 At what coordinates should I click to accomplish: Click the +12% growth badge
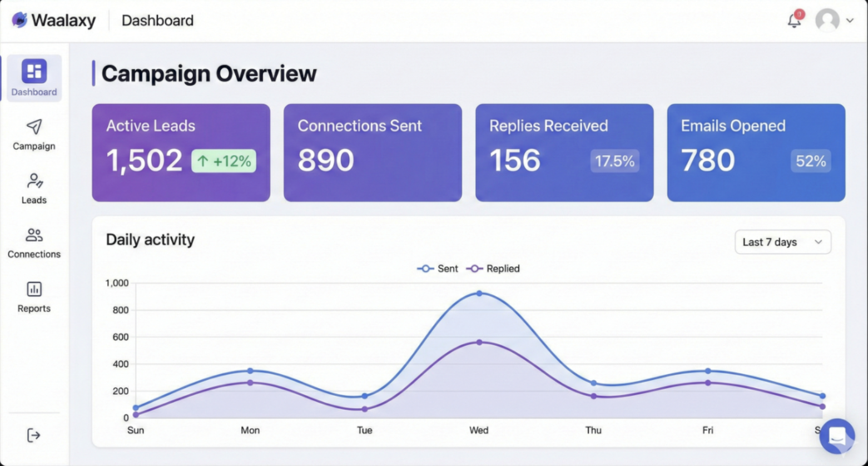coord(224,161)
